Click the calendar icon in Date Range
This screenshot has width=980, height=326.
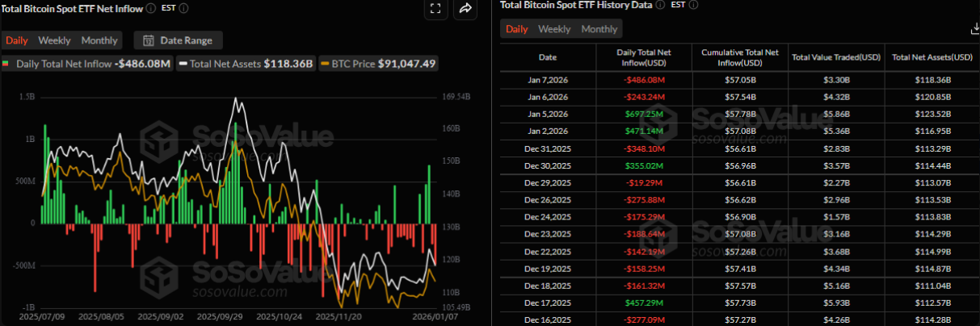(x=149, y=40)
